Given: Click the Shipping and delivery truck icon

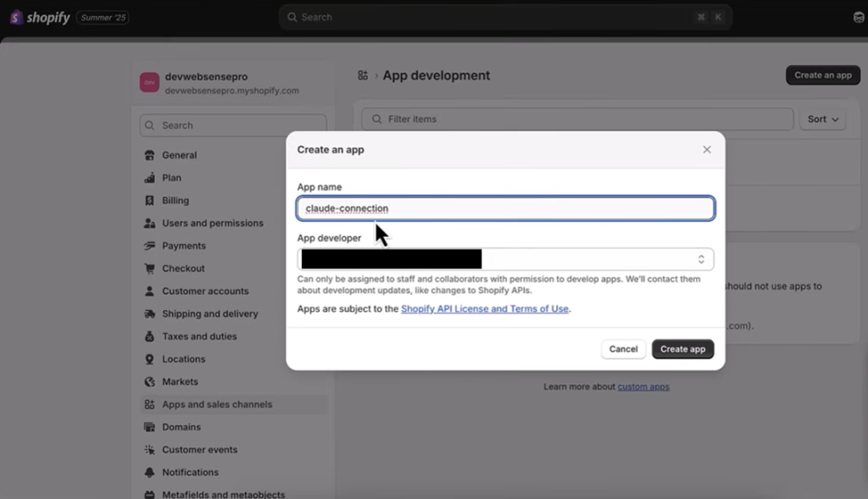Looking at the screenshot, I should [x=149, y=314].
